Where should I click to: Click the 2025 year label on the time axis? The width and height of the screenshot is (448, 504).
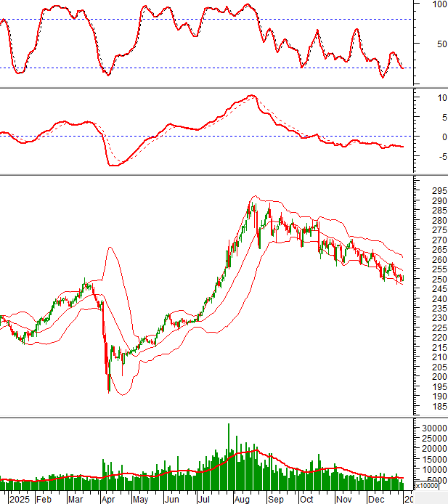(15, 499)
